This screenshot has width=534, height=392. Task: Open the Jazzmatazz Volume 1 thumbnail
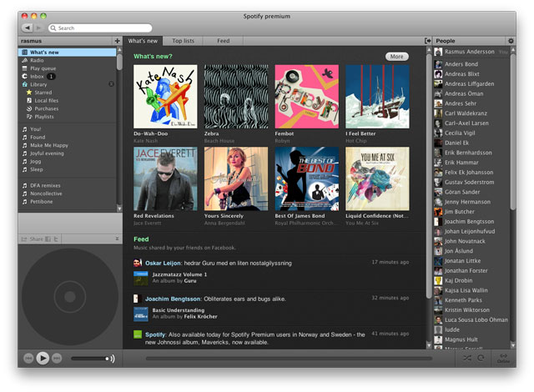tap(141, 278)
